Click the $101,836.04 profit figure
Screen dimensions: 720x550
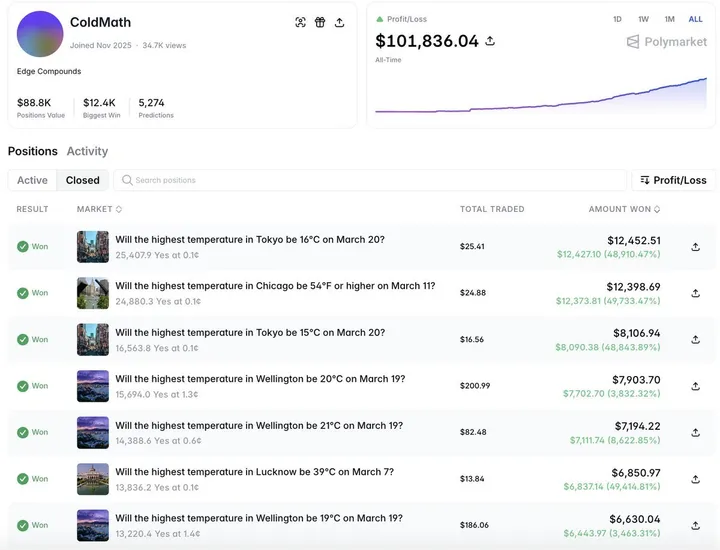tap(427, 41)
